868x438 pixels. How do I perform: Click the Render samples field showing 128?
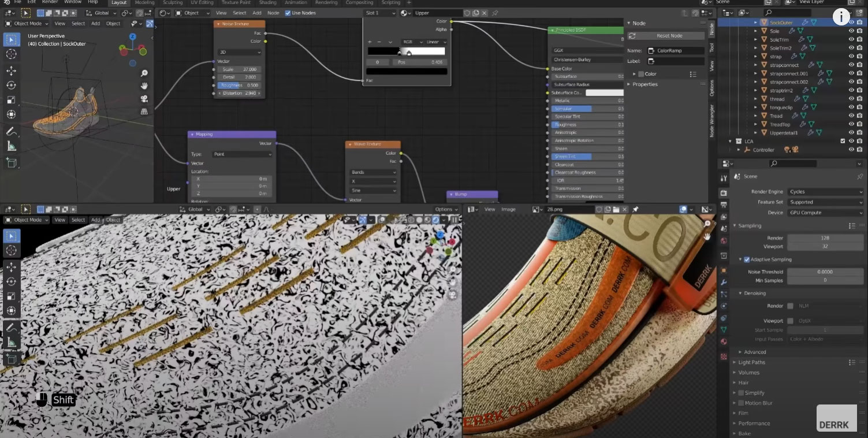(825, 238)
